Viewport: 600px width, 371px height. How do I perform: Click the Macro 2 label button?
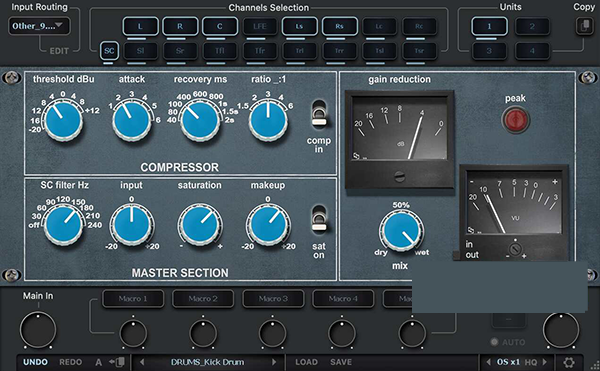[203, 299]
